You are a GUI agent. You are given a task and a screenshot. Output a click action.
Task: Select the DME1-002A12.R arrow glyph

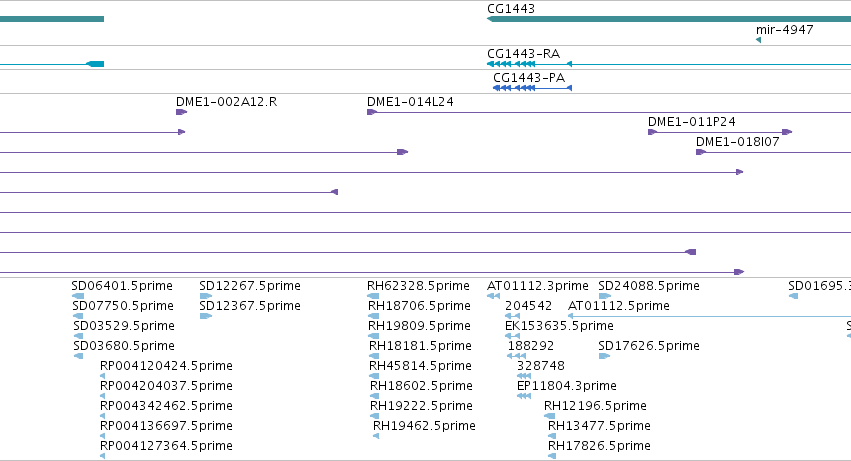pos(181,112)
